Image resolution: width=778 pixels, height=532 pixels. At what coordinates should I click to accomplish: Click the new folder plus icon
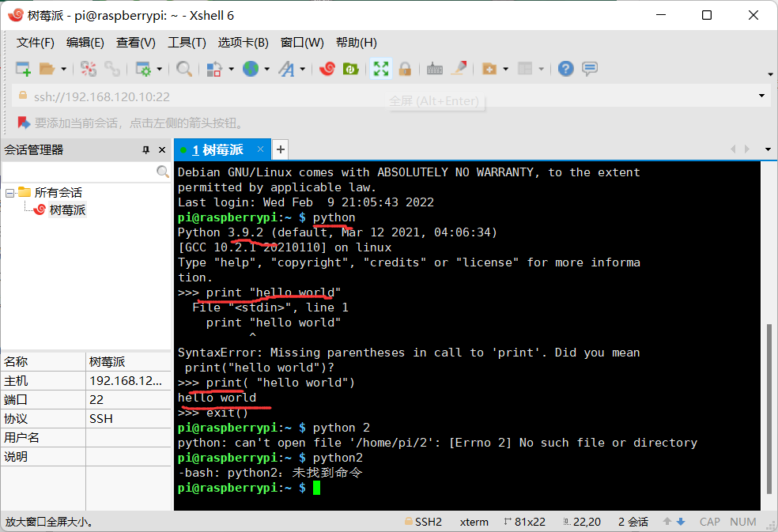click(489, 69)
